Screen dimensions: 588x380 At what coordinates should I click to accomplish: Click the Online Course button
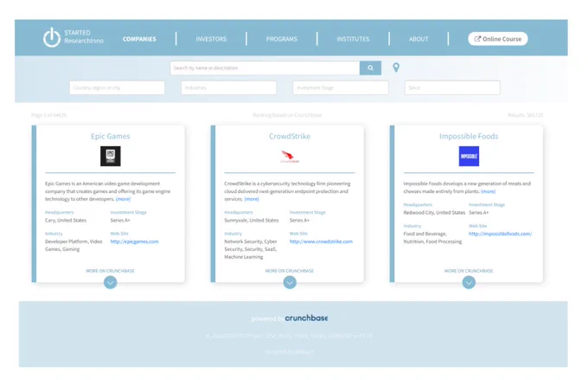(497, 39)
